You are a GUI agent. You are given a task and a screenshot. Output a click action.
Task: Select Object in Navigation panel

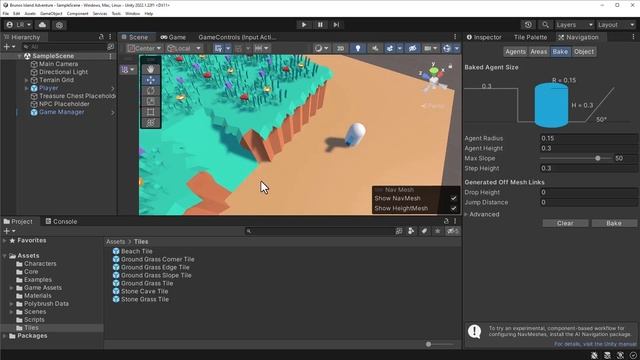pyautogui.click(x=584, y=52)
